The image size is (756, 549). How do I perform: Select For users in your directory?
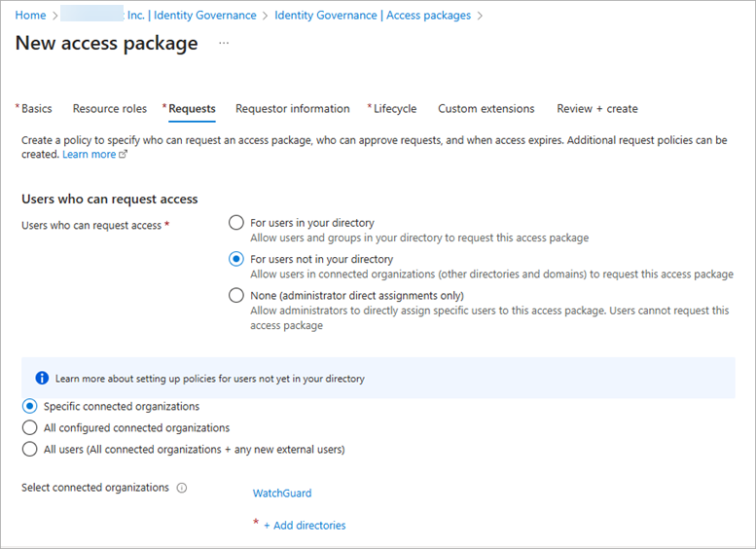tap(235, 223)
